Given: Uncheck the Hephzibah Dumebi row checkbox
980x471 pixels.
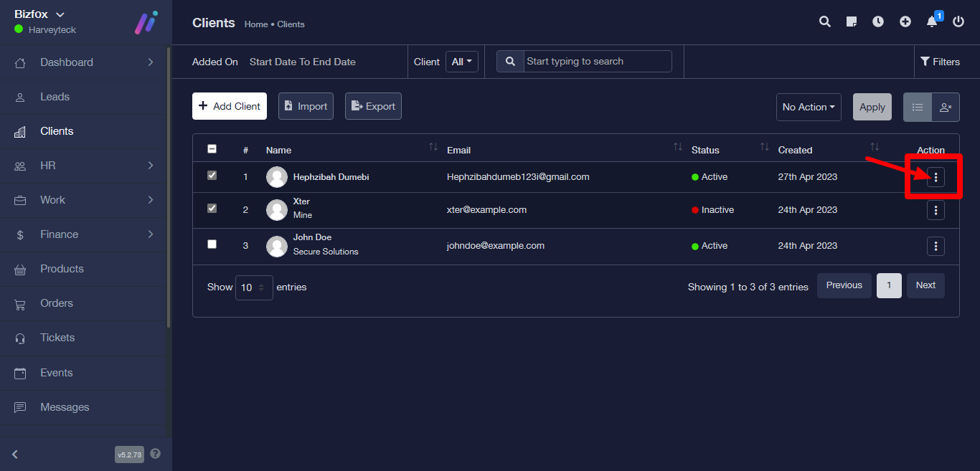Looking at the screenshot, I should [212, 175].
